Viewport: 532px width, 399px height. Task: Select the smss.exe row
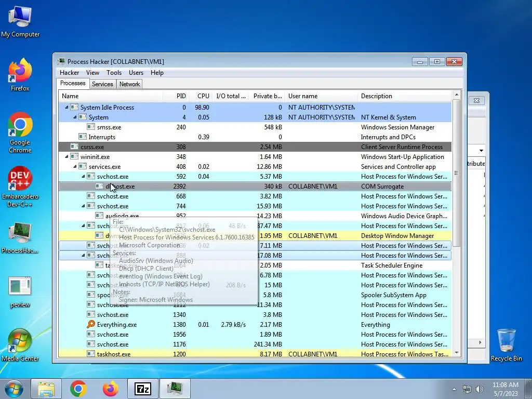[255, 127]
